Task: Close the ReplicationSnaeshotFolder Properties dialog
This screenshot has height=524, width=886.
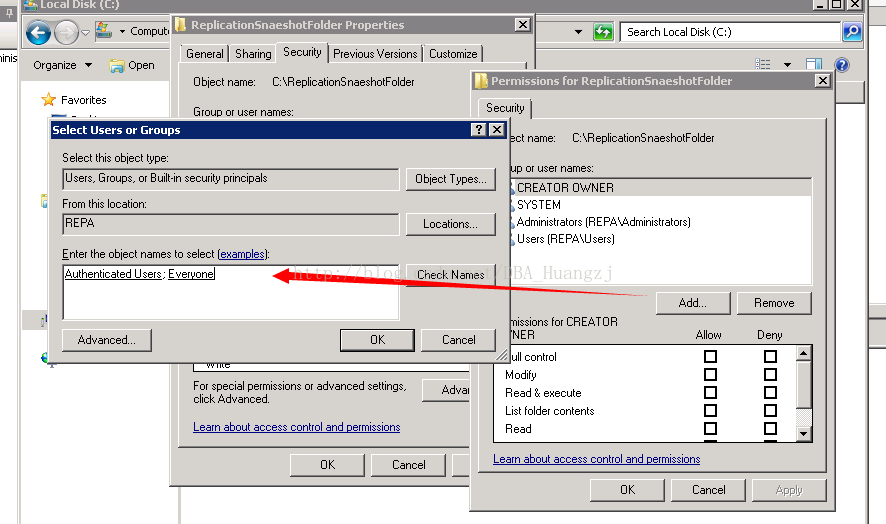Action: [523, 25]
